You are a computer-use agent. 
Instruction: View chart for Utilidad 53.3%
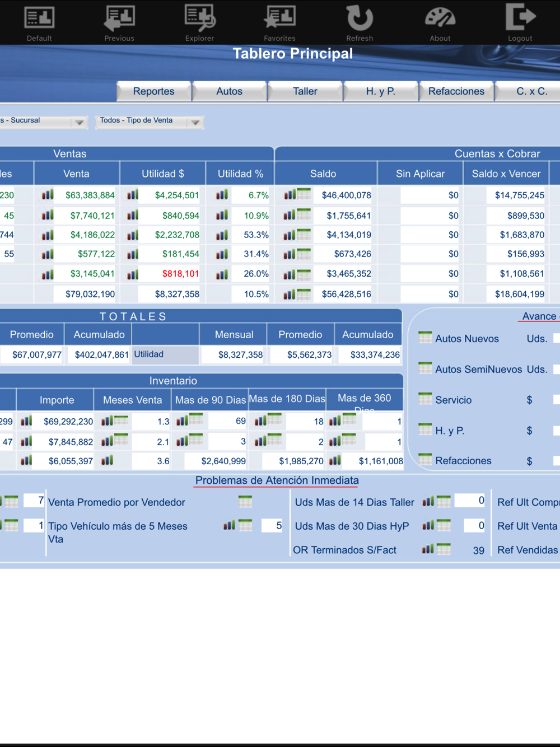[222, 235]
